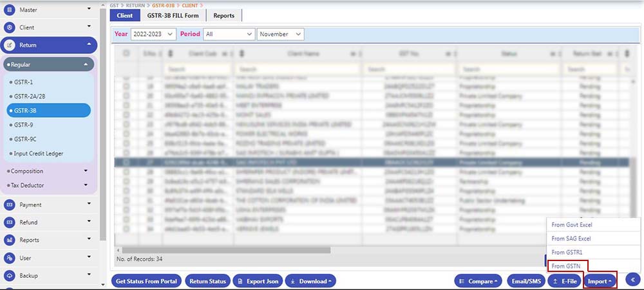Tick the checkbox of the highlighted row

[126, 163]
